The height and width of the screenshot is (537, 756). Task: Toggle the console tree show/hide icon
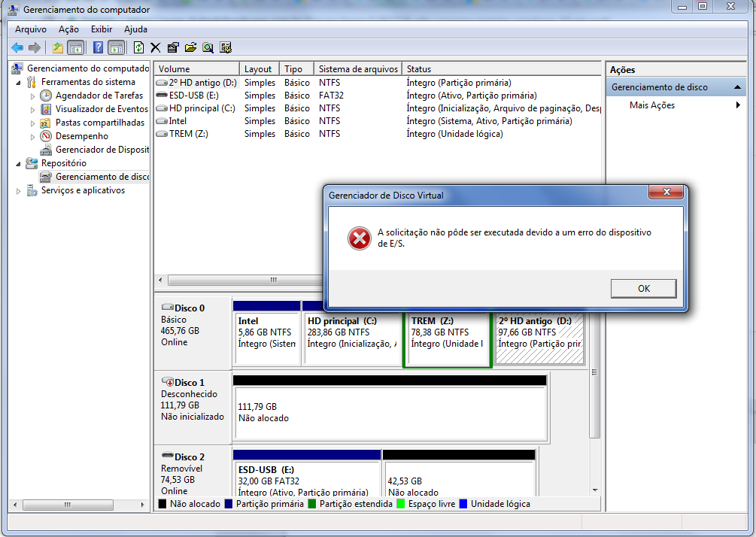tap(76, 47)
